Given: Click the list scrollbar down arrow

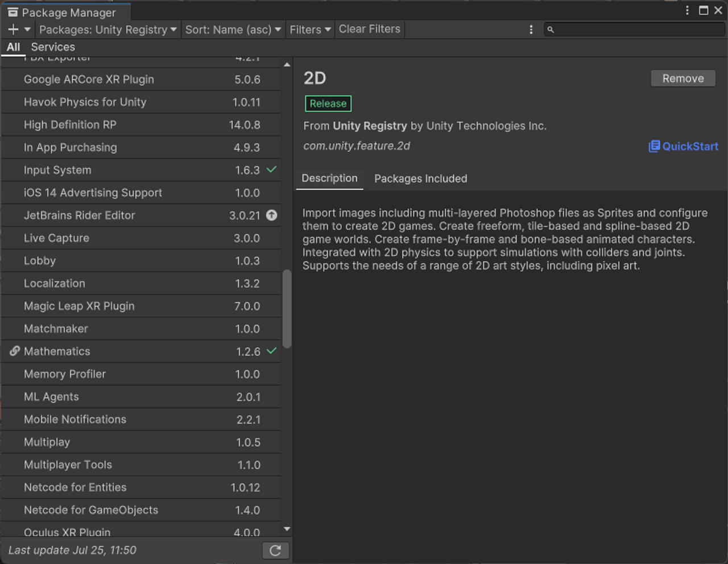Looking at the screenshot, I should pyautogui.click(x=287, y=529).
